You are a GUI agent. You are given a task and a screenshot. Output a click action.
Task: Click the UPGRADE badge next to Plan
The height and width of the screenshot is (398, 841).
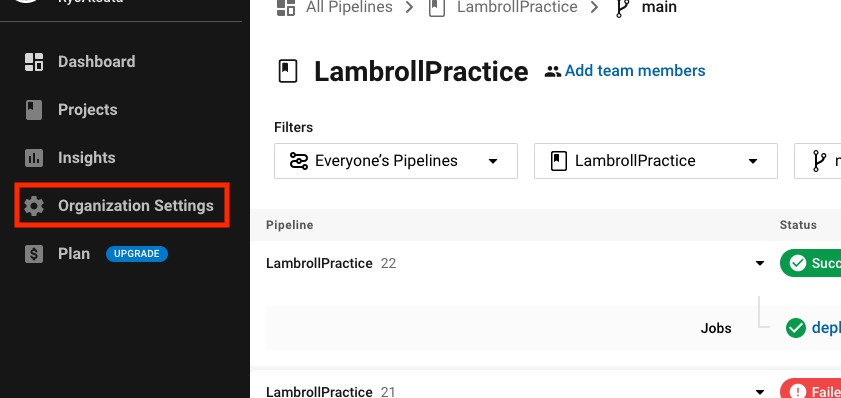coord(137,254)
